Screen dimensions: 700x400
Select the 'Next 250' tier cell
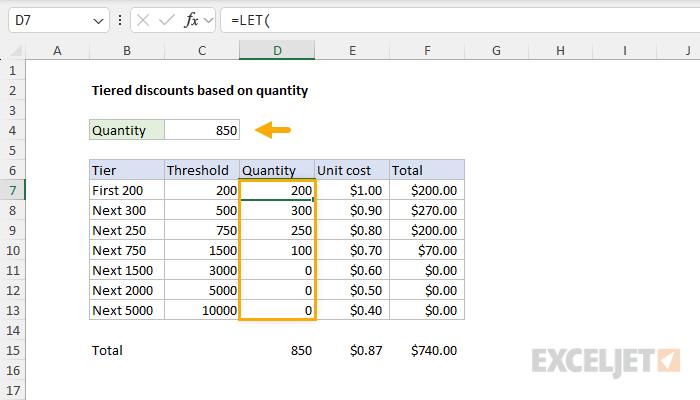pos(127,230)
